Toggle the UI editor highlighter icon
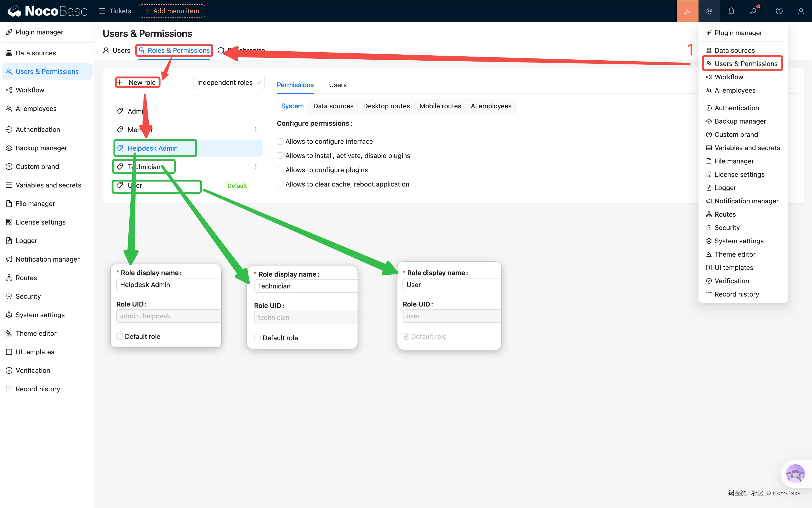 point(687,11)
